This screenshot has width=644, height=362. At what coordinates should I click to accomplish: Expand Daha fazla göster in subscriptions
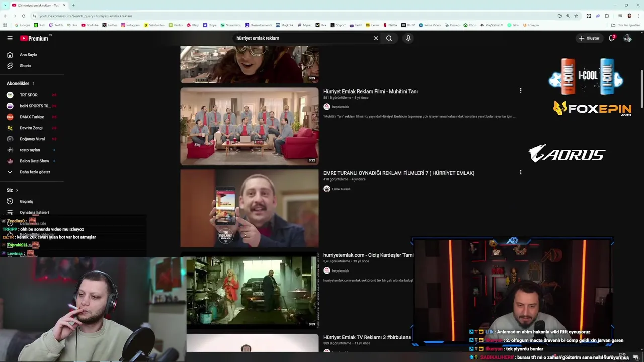[29, 172]
